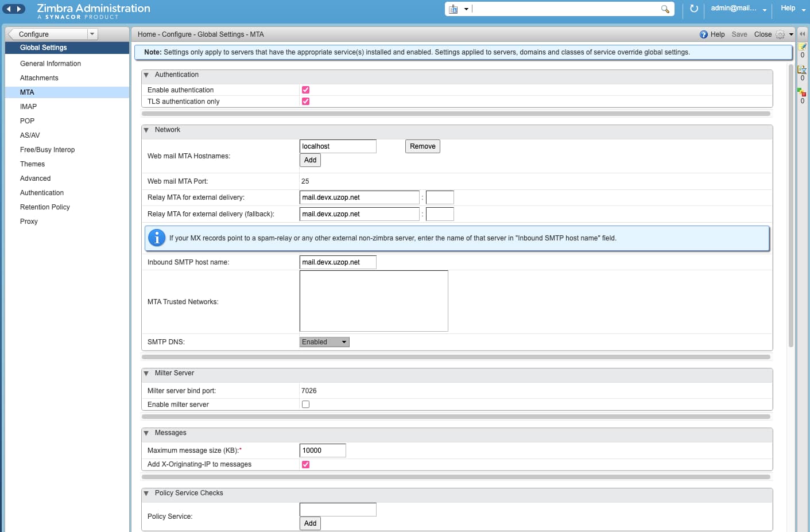Click Add under Policy Service

pos(310,523)
